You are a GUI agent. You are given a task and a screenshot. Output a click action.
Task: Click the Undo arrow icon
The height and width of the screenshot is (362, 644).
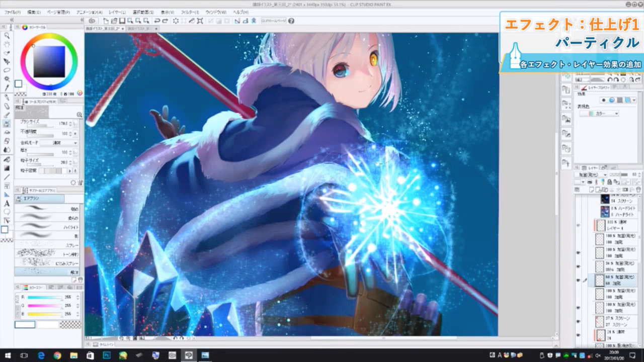click(x=157, y=21)
